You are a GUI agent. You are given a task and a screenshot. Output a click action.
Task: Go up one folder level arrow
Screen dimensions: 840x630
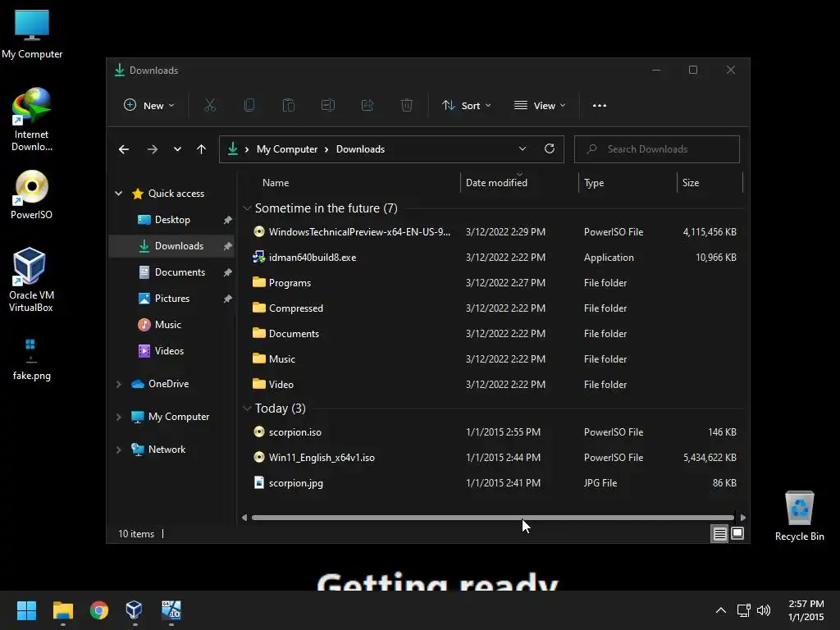pos(202,149)
